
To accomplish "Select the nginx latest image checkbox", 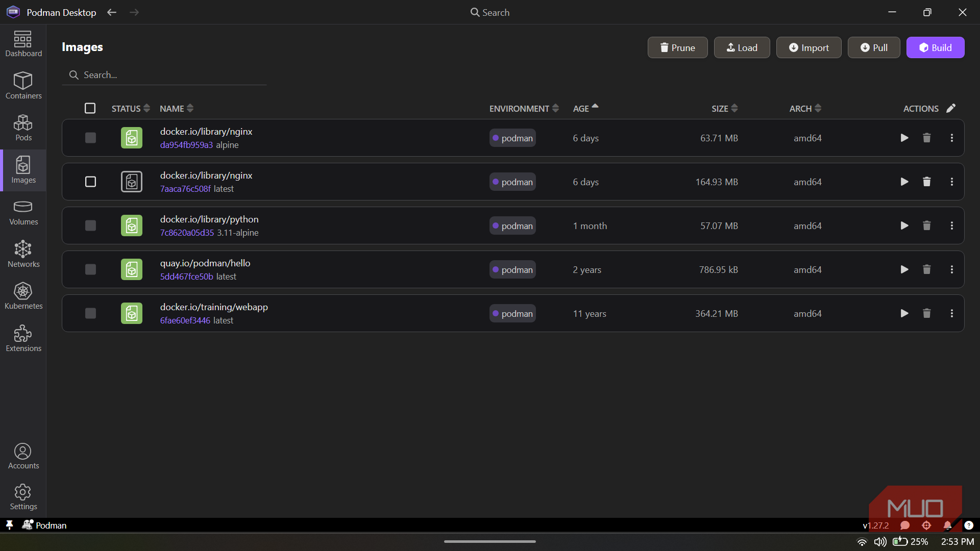I will pyautogui.click(x=90, y=182).
